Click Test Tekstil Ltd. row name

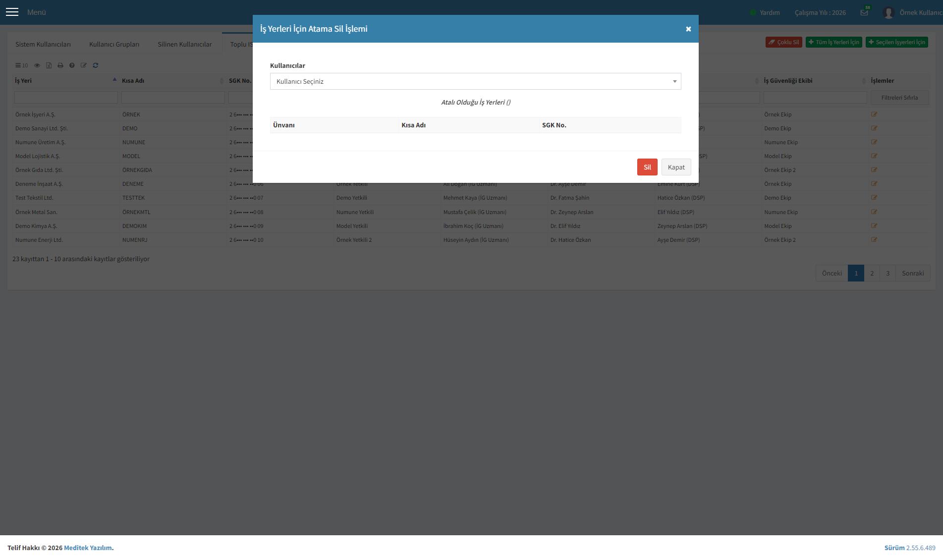pos(34,198)
